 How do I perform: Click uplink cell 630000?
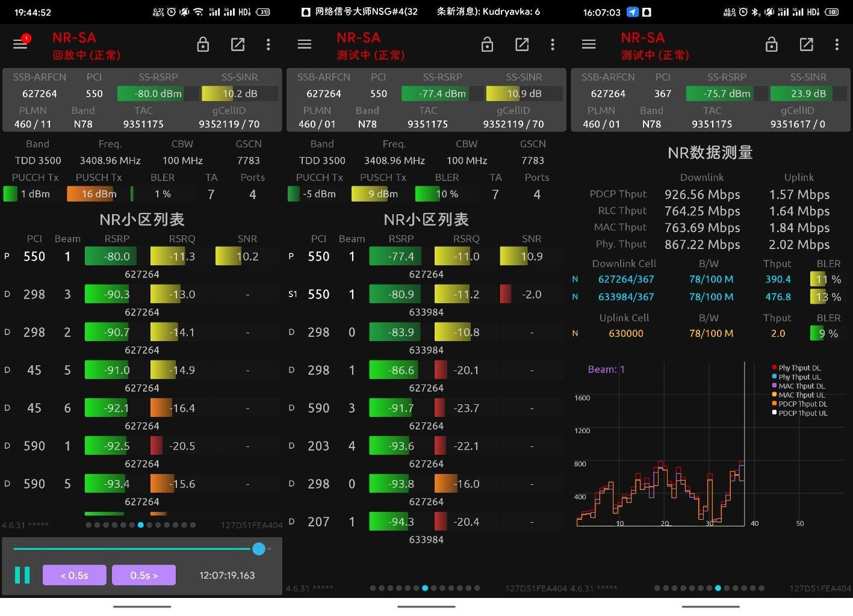(626, 333)
